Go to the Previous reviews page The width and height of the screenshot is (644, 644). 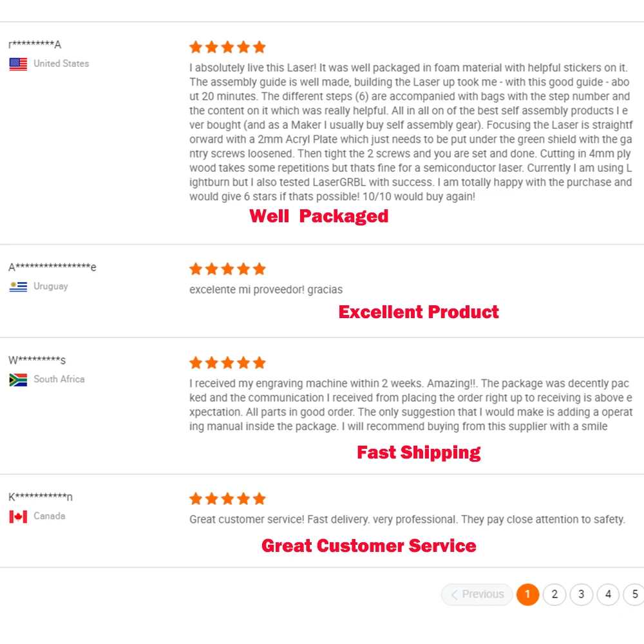pos(477,594)
